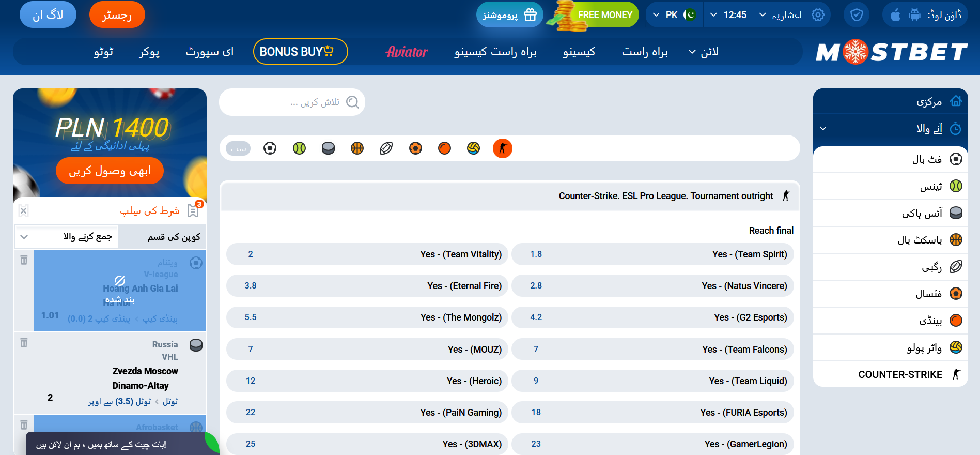This screenshot has height=455, width=980.
Task: Filter by the ice hockey puck icon
Action: (328, 148)
